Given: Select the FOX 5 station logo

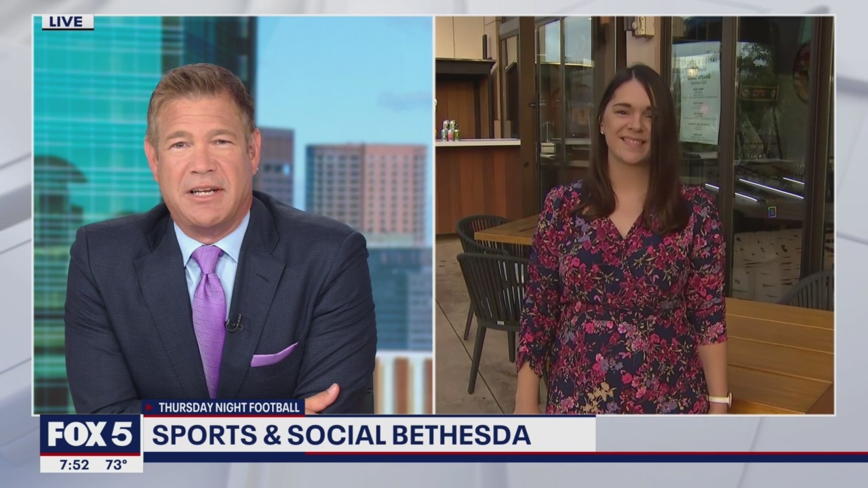Looking at the screenshot, I should 90,435.
